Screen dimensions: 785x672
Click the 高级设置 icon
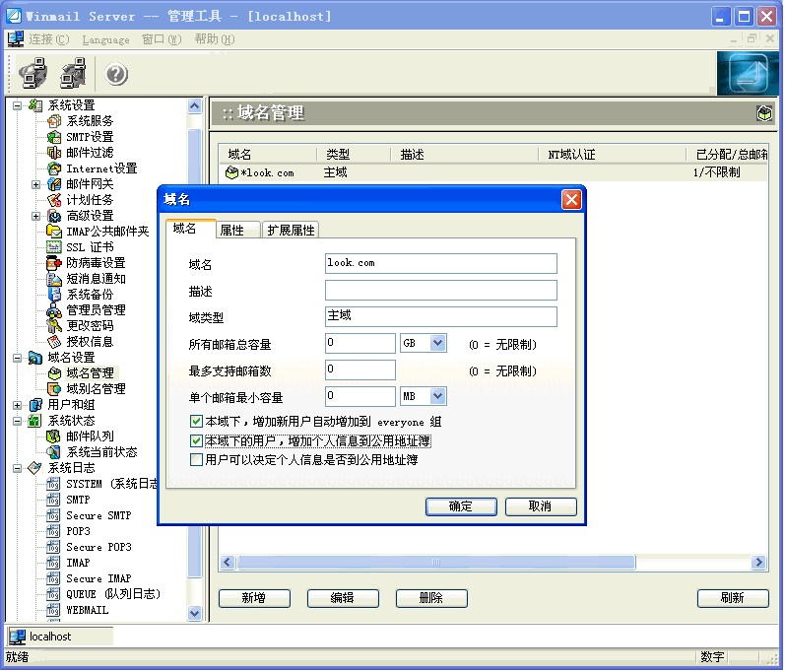(54, 216)
